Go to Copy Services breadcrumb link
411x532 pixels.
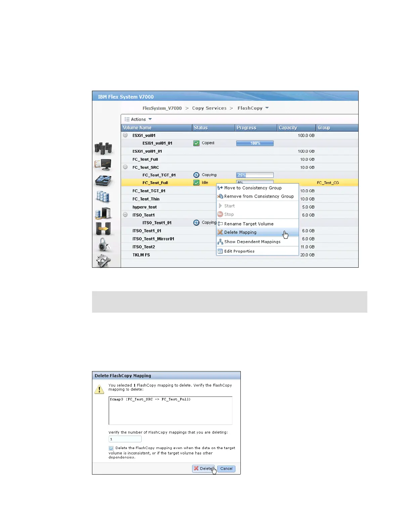209,108
